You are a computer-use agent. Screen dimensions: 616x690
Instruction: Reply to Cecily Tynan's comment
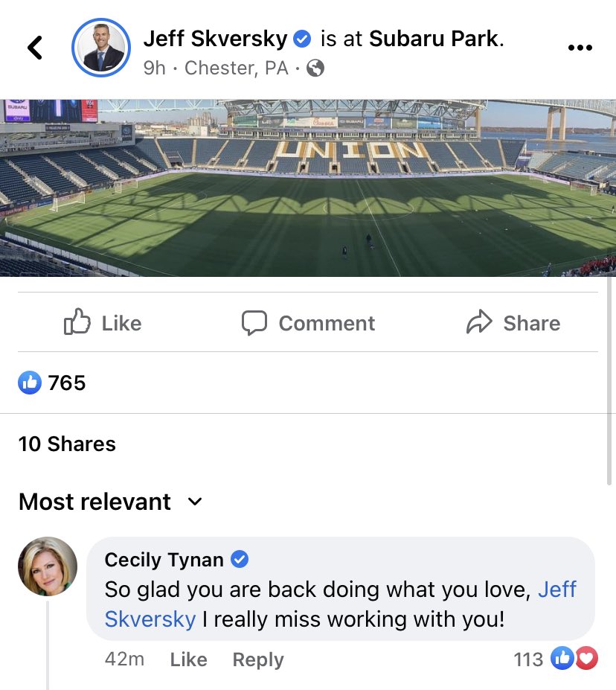coord(257,659)
